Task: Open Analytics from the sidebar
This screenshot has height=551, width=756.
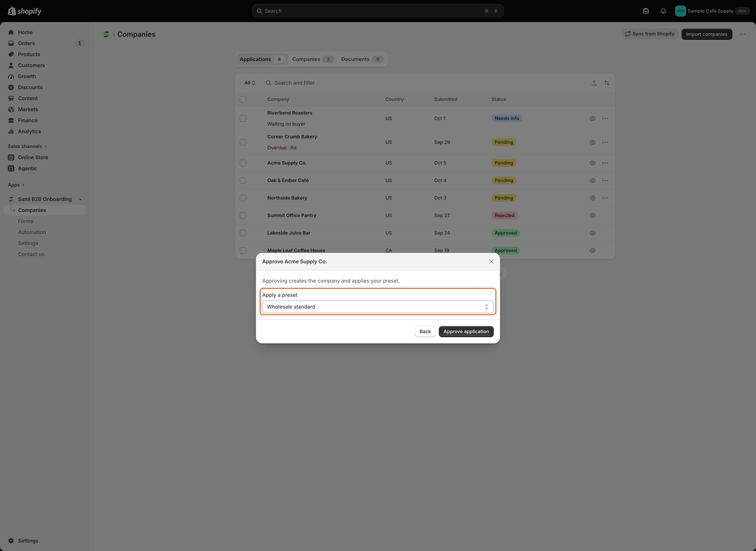Action: (x=29, y=131)
